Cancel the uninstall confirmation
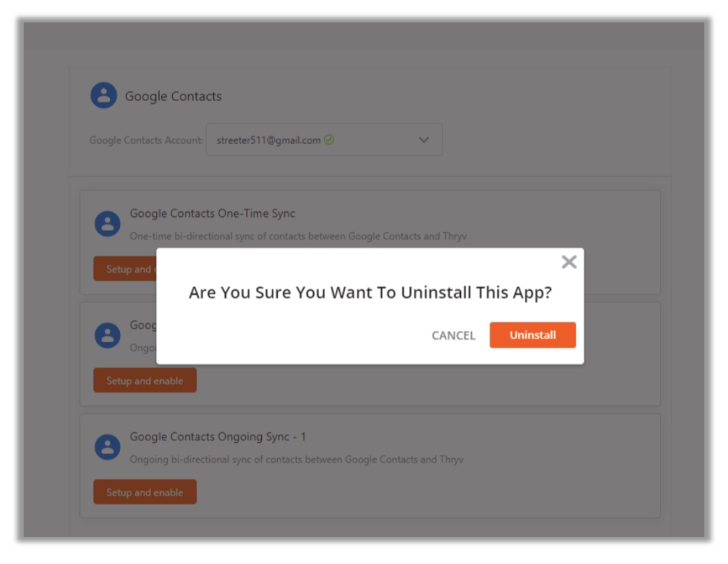The height and width of the screenshot is (564, 728). 453,336
